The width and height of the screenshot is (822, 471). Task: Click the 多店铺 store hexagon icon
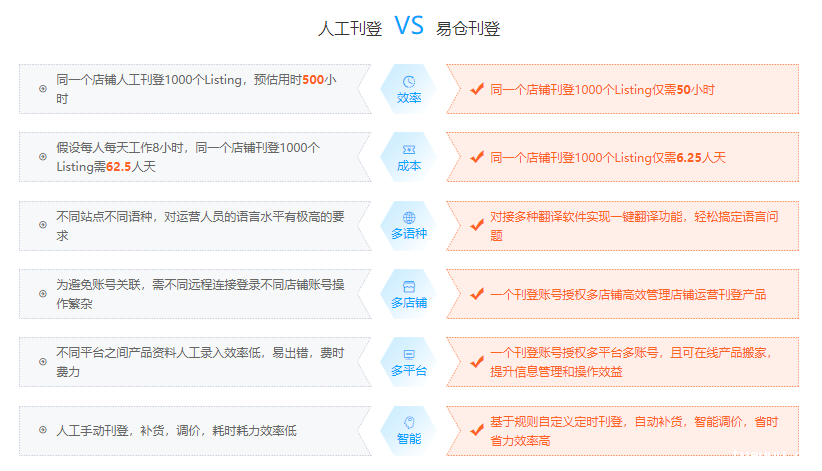coord(408,286)
